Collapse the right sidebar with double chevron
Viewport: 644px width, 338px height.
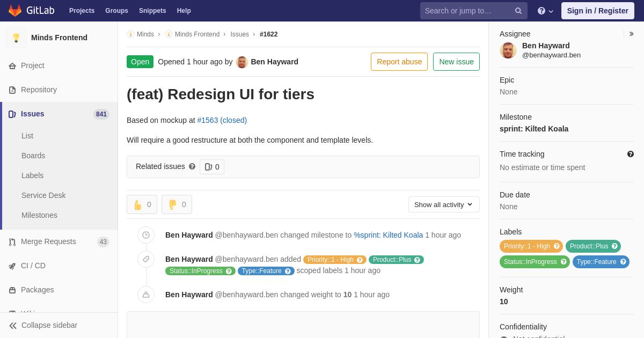point(631,34)
